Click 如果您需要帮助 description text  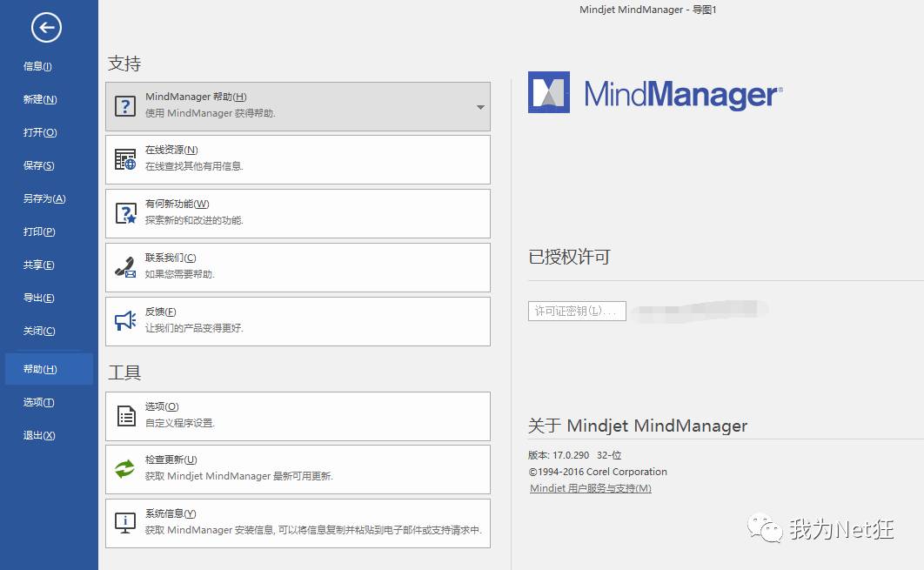[180, 274]
